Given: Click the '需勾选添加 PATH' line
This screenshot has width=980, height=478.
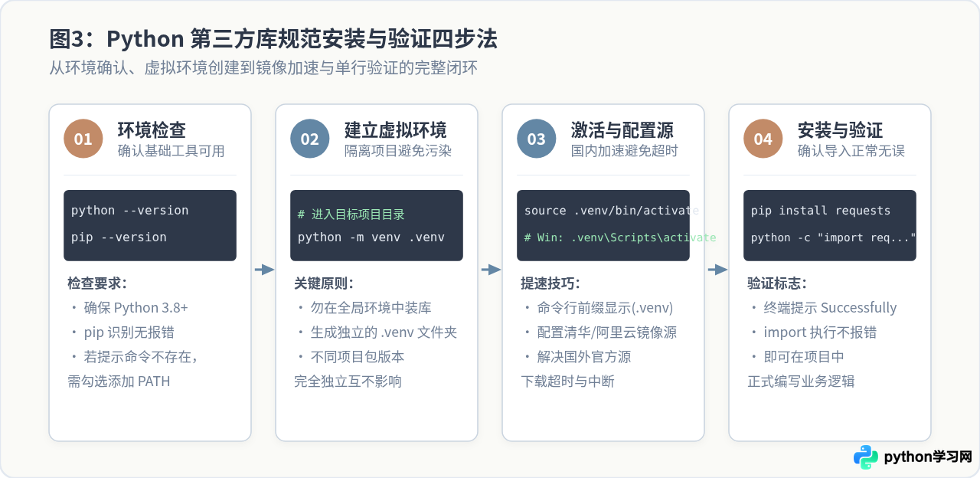Looking at the screenshot, I should pyautogui.click(x=119, y=381).
